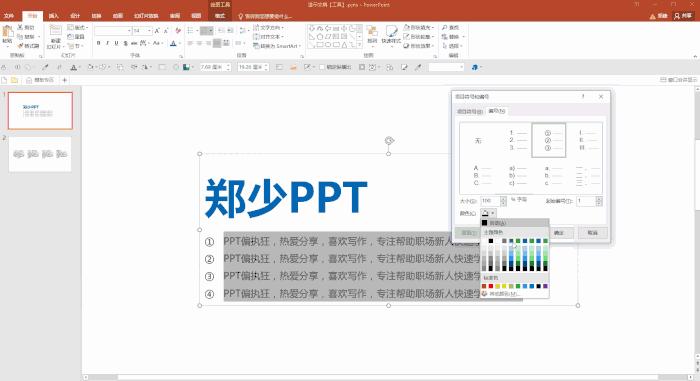Toggle strikethrough (abc) formatting

tap(134, 43)
